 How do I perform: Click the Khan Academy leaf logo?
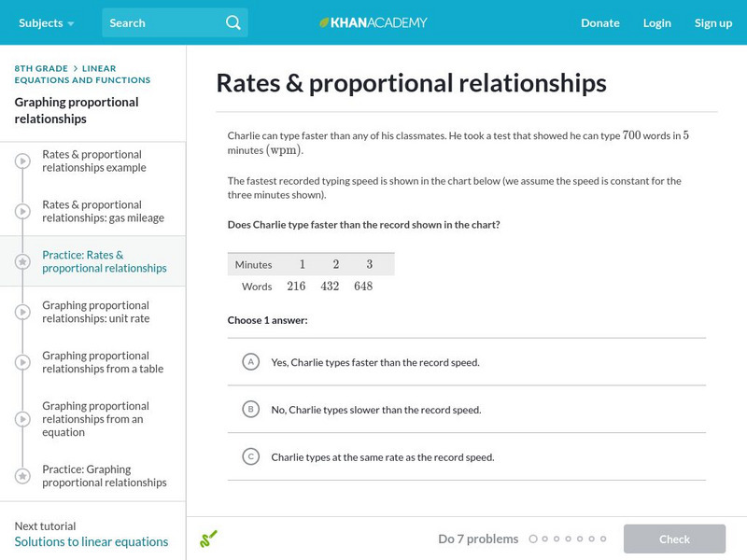[x=325, y=22]
